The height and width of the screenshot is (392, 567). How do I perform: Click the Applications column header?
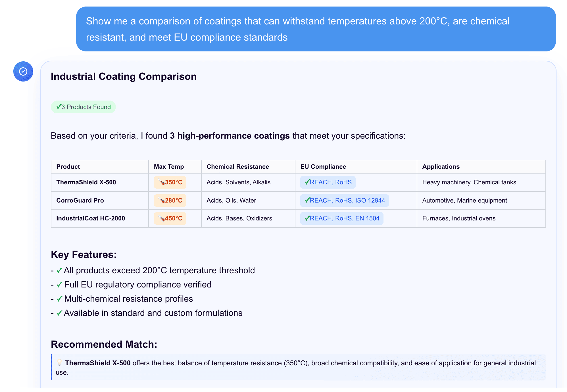[x=441, y=167]
